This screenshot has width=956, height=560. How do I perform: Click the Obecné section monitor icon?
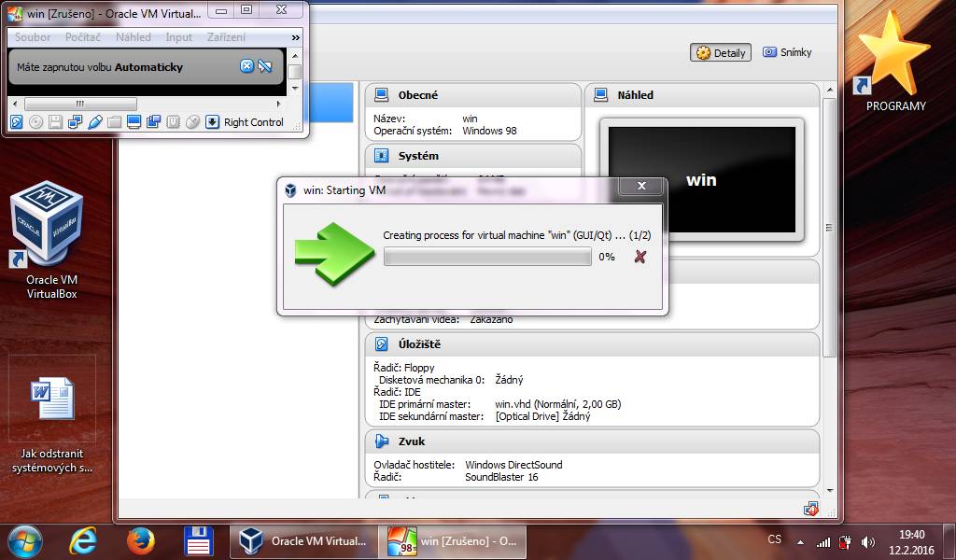pos(382,94)
